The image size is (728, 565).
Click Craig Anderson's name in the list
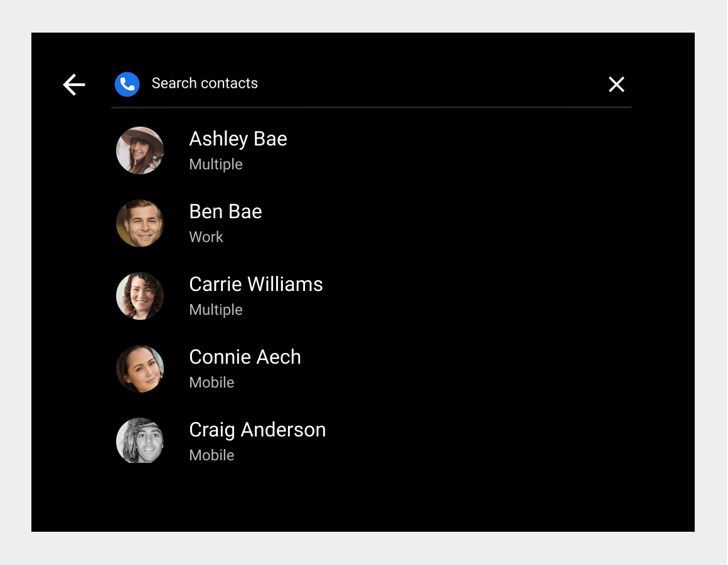257,430
